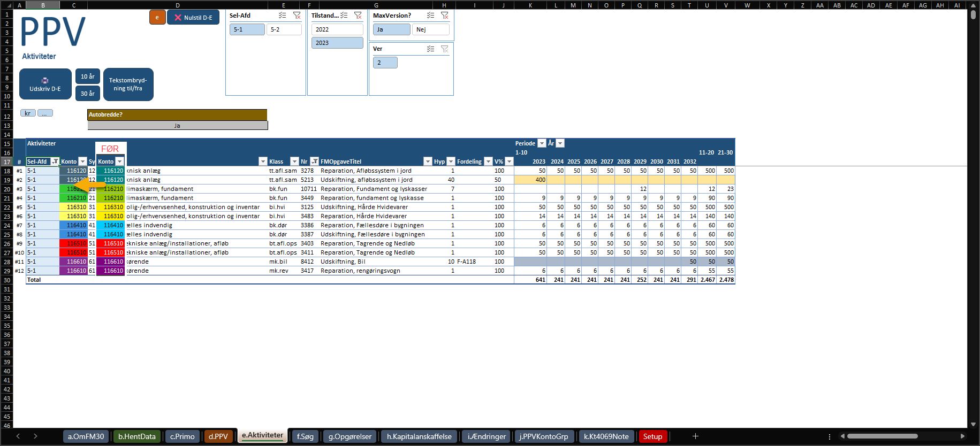Screen dimensions: 980x446
Task: Expand the FMOpgaveTitel column filter
Action: pos(427,162)
